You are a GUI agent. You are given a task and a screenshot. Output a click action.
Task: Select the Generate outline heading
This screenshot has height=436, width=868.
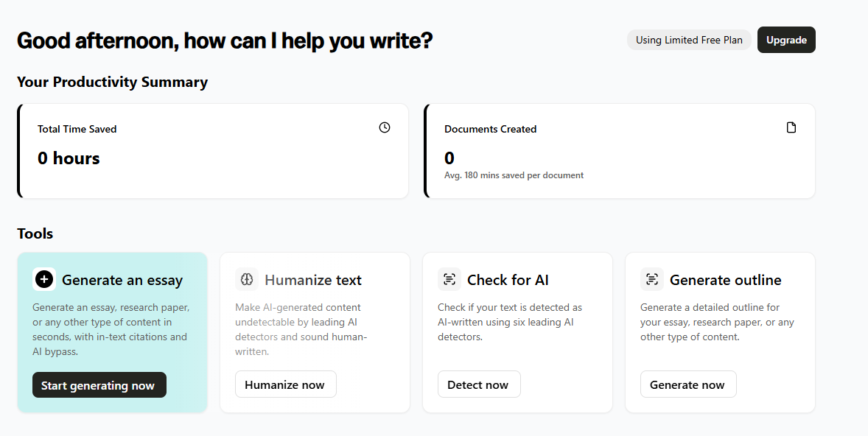point(725,280)
